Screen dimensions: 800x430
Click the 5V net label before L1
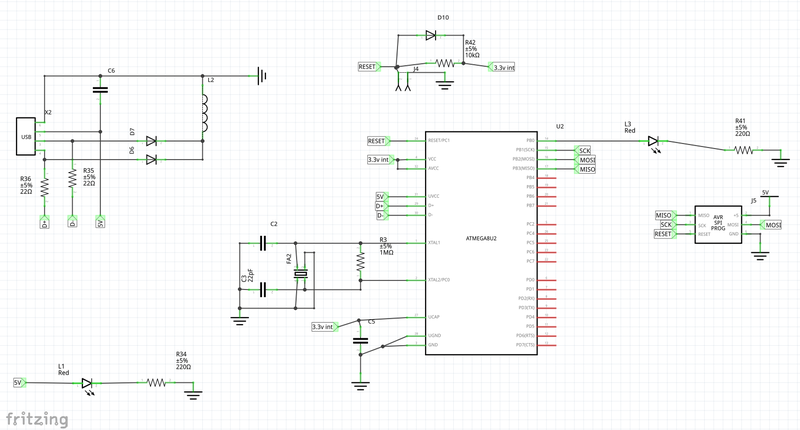click(17, 382)
